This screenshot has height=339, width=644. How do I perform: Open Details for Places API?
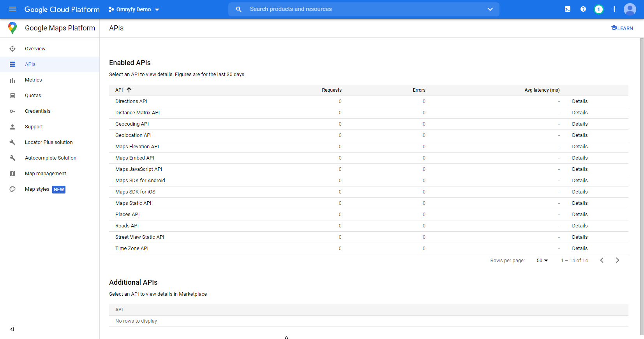click(580, 215)
